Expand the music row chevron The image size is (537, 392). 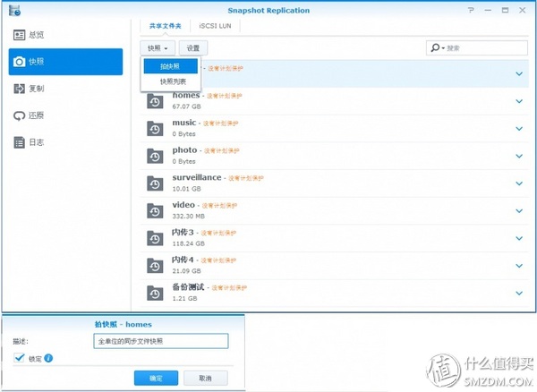click(519, 128)
